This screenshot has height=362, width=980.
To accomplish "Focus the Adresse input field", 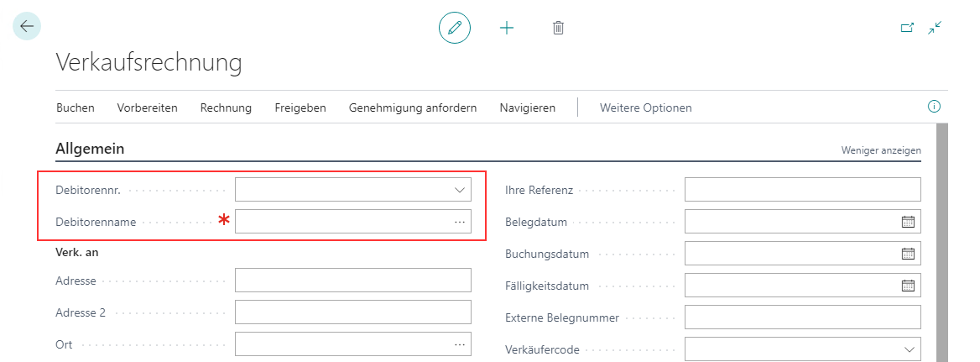I will click(353, 280).
